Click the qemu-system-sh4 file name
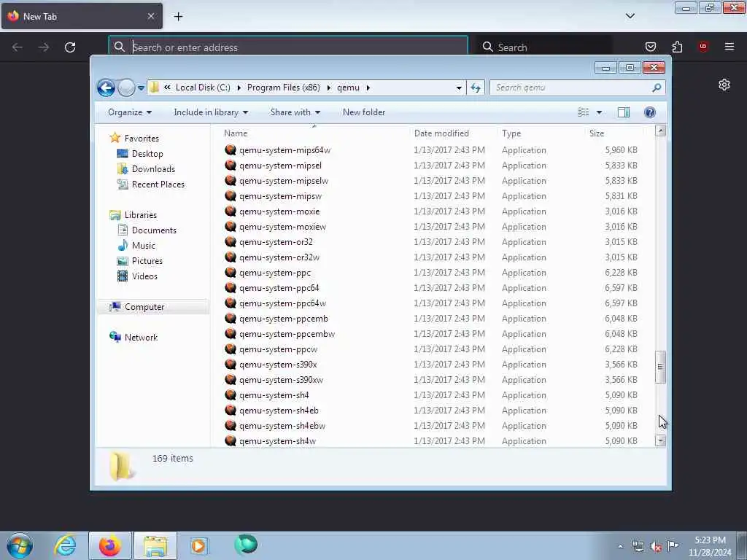747x560 pixels. [x=274, y=395]
